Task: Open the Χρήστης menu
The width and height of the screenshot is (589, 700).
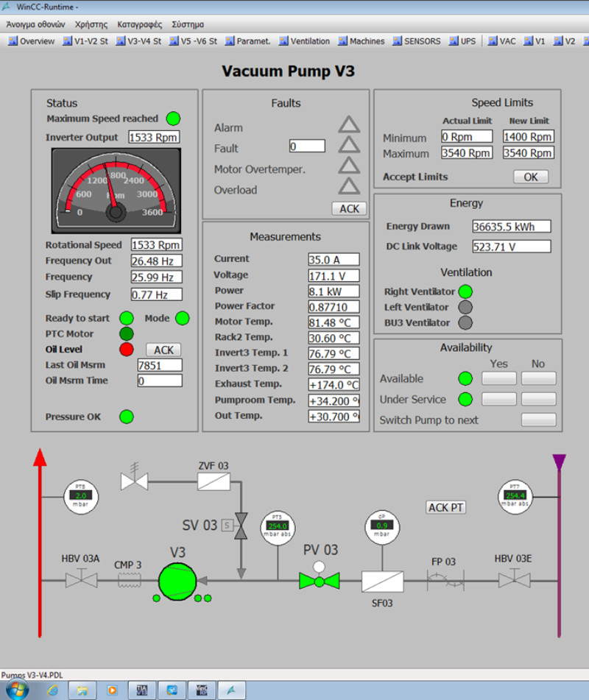Action: pyautogui.click(x=91, y=24)
